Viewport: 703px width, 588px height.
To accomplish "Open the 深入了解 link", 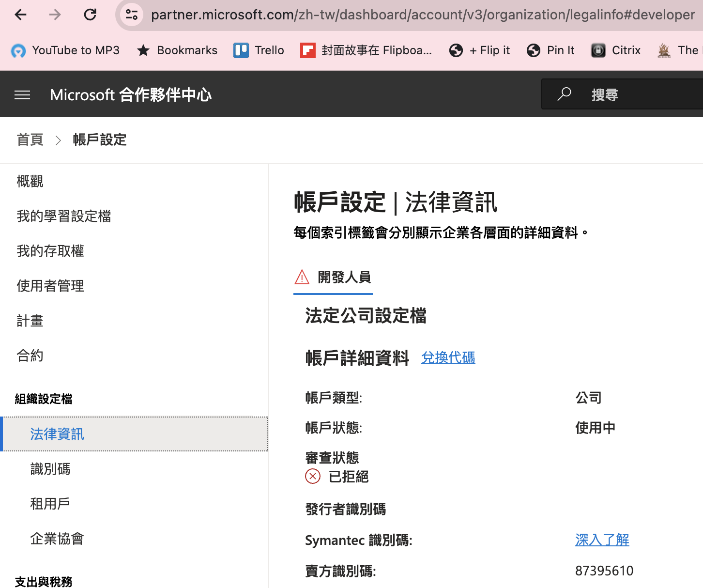I will 602,540.
